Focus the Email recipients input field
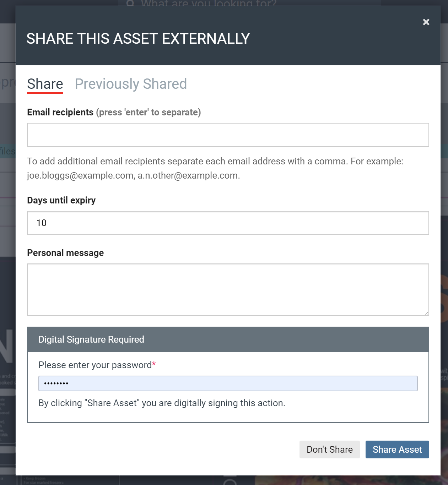Image resolution: width=448 pixels, height=485 pixels. coord(228,135)
